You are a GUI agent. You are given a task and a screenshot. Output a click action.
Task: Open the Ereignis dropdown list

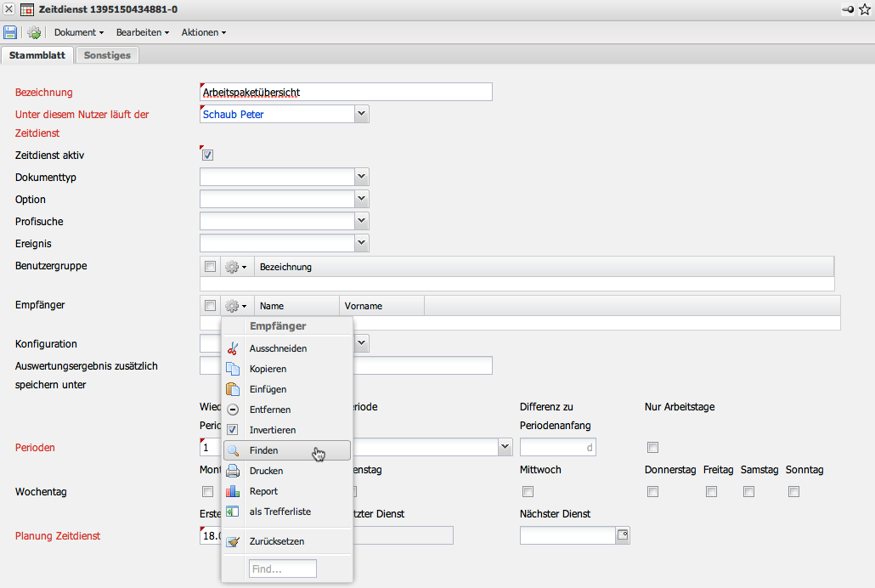pos(361,243)
